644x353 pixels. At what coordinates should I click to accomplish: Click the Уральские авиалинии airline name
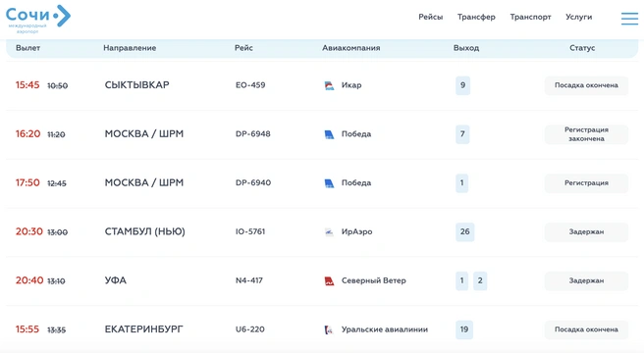click(x=385, y=329)
